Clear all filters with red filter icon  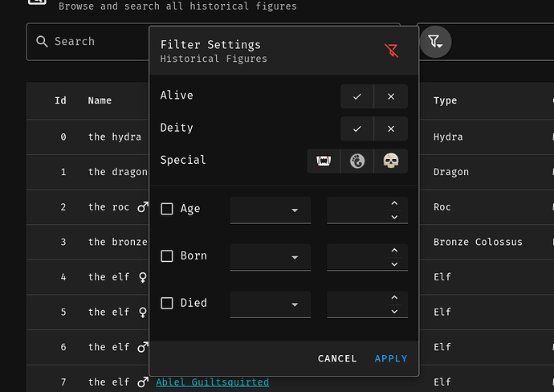tap(391, 51)
